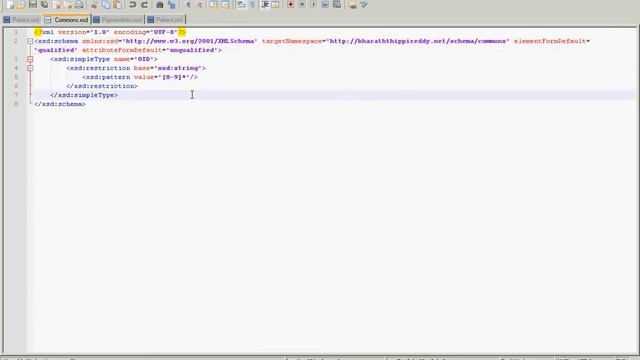Switch to first Patient.xsd tab
The height and width of the screenshot is (360, 640).
tap(22, 20)
